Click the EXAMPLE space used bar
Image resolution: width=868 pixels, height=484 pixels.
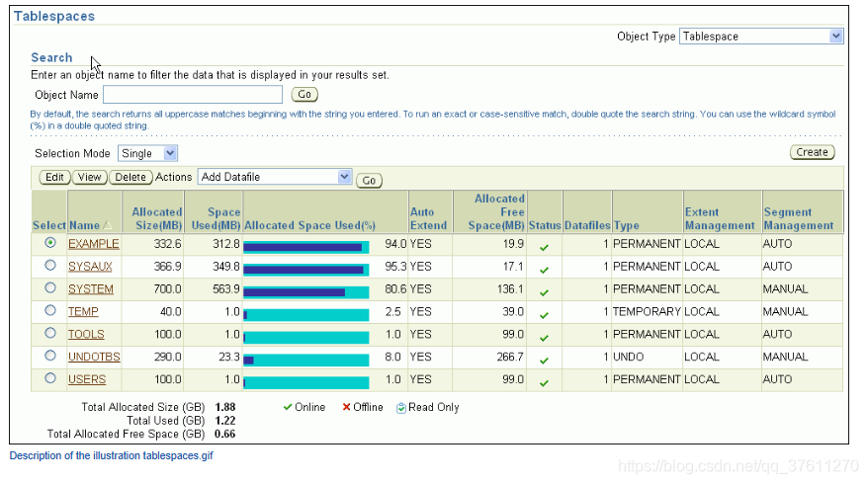tap(306, 247)
